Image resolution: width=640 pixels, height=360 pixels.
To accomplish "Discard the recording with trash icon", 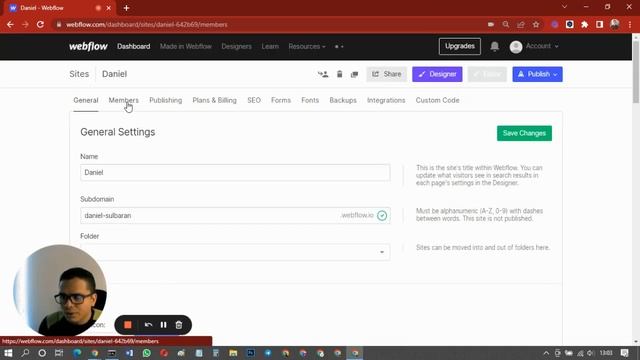I will pos(179,325).
